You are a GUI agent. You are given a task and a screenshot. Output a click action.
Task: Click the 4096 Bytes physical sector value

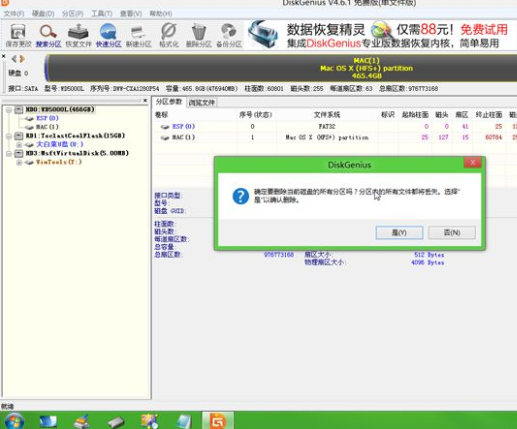pos(428,263)
